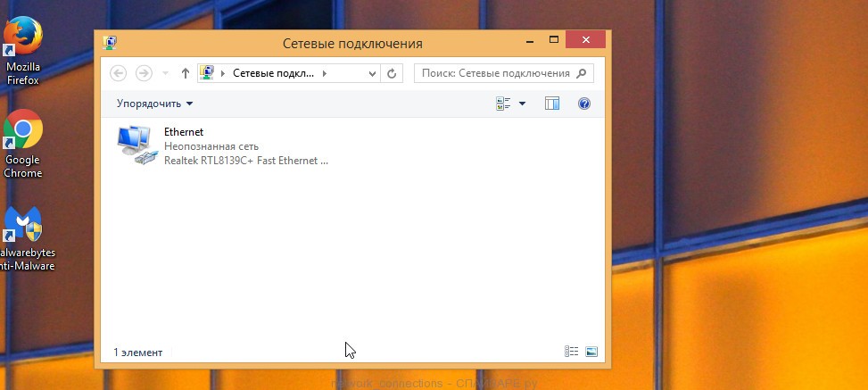The height and width of the screenshot is (390, 868).
Task: Maximize the Сетевые подключения window
Action: point(554,39)
